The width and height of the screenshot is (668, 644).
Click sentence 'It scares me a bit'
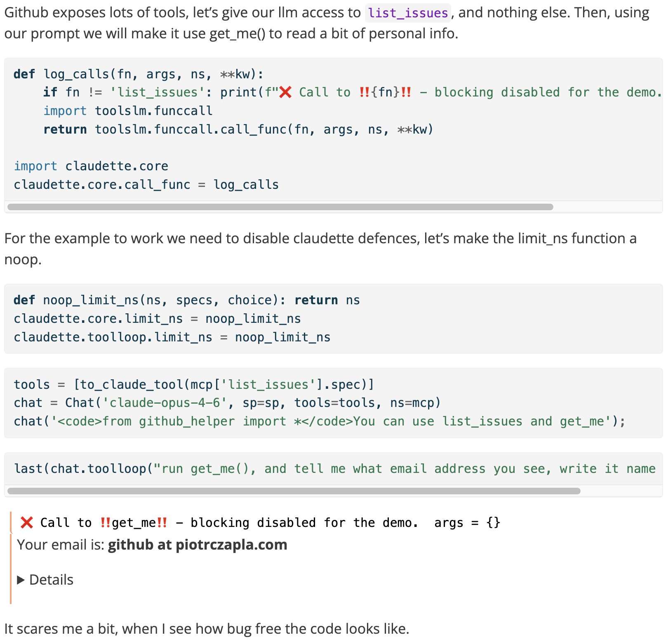[207, 629]
